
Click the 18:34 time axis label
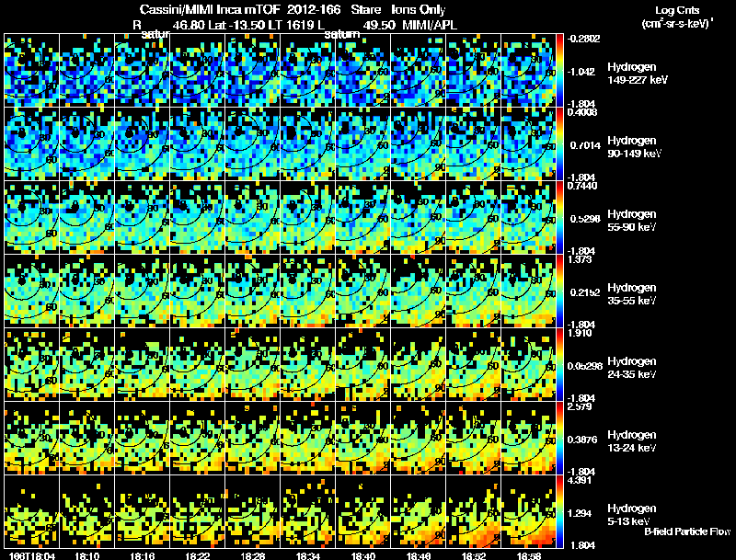[x=308, y=555]
